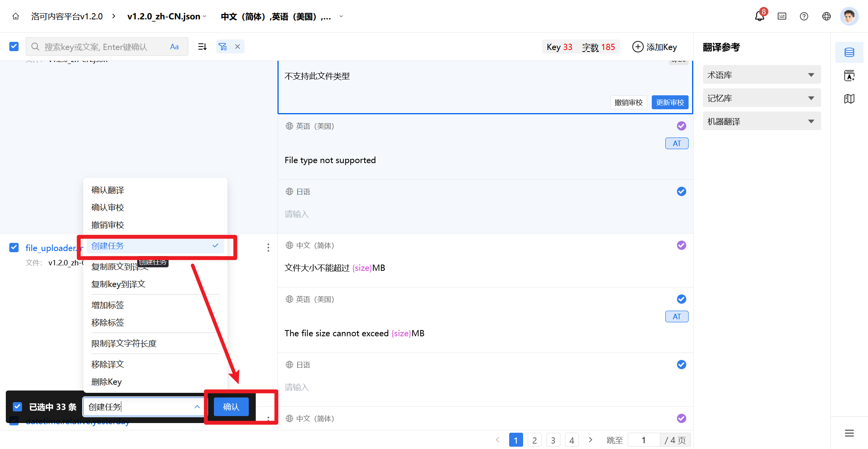Clear the active filter with X

tap(238, 46)
